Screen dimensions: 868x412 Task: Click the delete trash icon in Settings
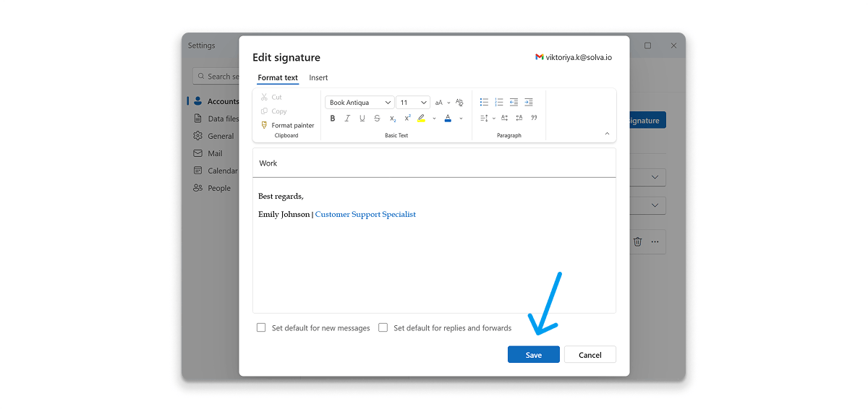637,242
